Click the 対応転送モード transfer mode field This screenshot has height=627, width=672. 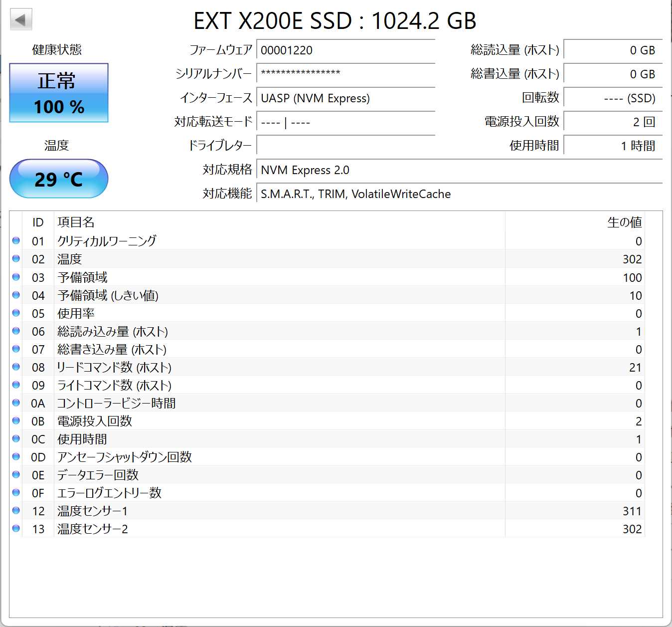[x=345, y=122]
